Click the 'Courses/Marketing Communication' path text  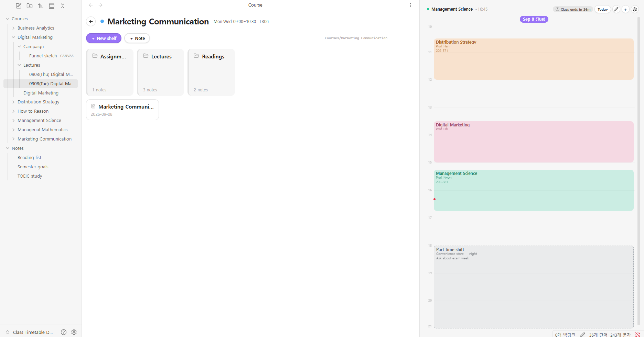(x=356, y=38)
